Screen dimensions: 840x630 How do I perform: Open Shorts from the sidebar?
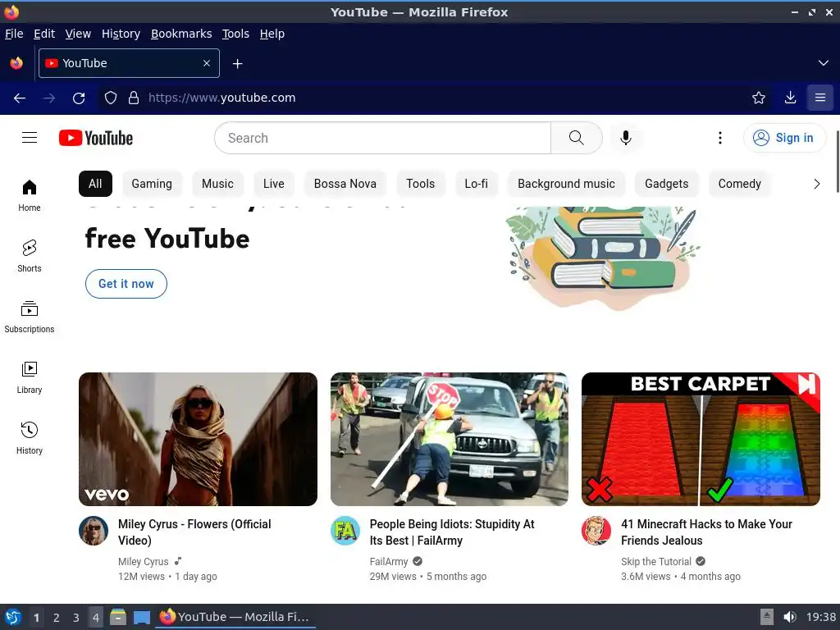tap(30, 256)
